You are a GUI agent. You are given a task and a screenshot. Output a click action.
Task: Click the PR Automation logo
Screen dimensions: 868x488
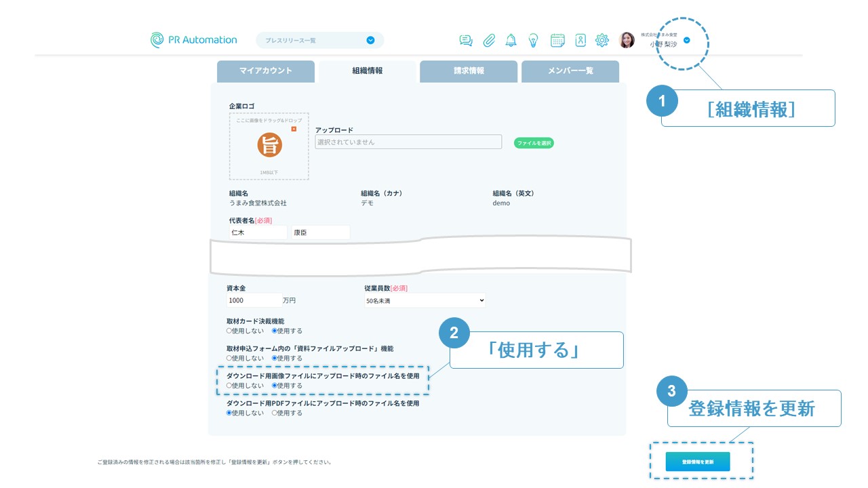194,40
